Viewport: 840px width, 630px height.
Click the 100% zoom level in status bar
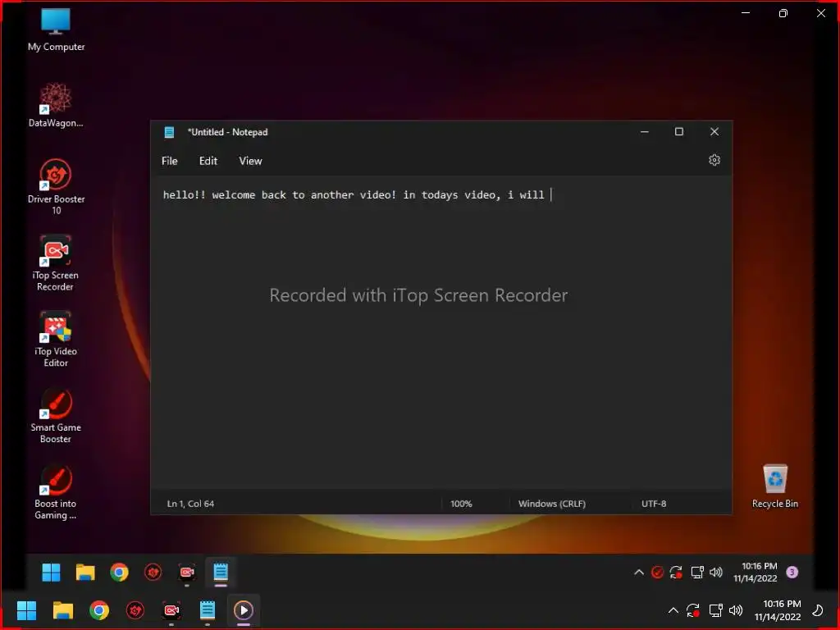(x=461, y=504)
